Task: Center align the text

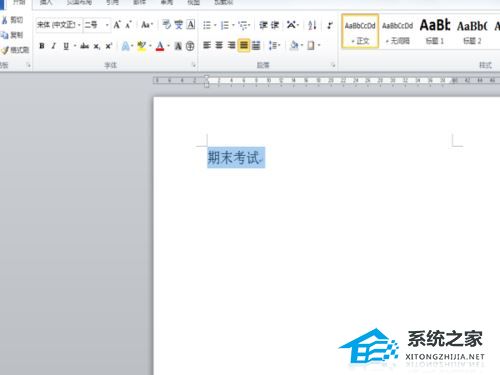Action: tap(219, 45)
